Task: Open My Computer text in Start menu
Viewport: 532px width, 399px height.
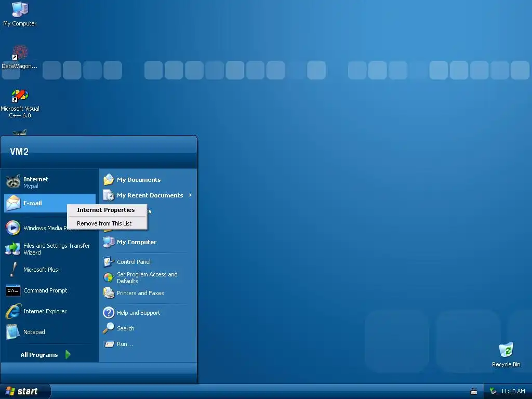Action: coord(137,242)
